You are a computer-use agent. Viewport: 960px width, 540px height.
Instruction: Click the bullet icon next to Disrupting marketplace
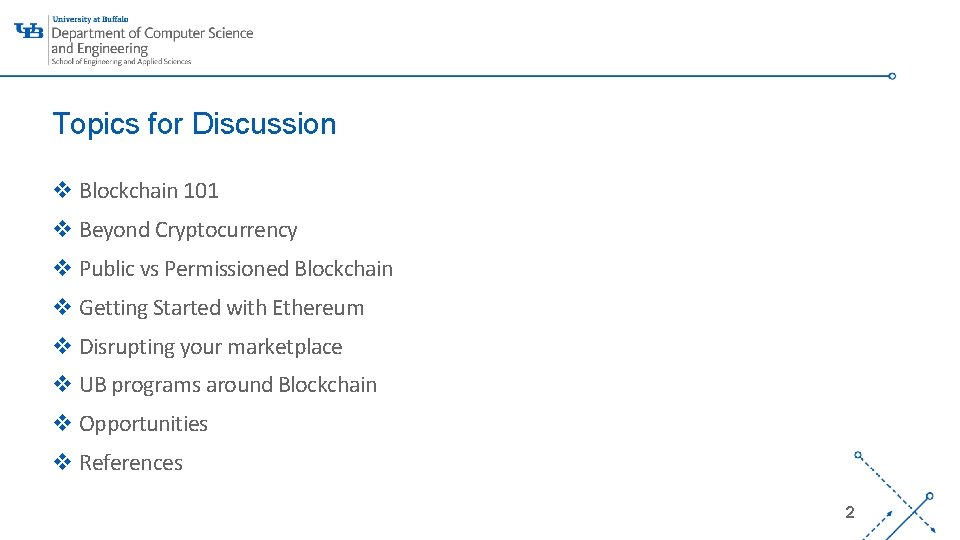pyautogui.click(x=62, y=346)
